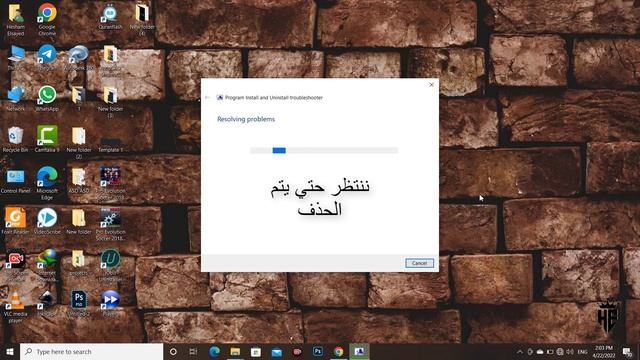
Task: Open Photoshop from the taskbar
Action: coord(318,351)
